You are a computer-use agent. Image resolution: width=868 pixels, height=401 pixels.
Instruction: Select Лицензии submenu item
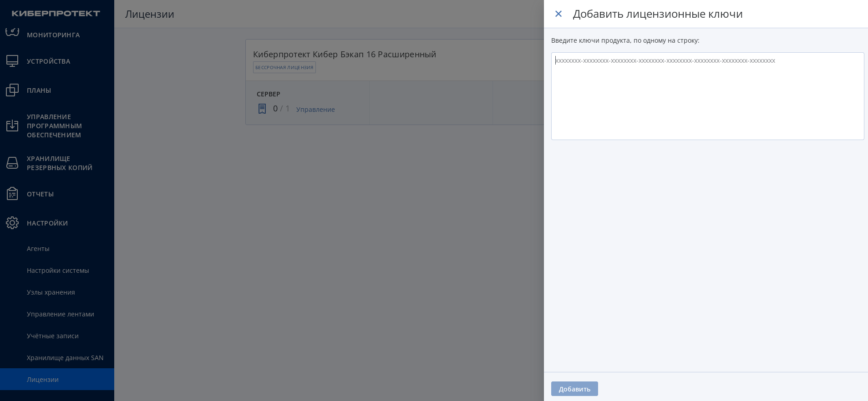tap(57, 379)
